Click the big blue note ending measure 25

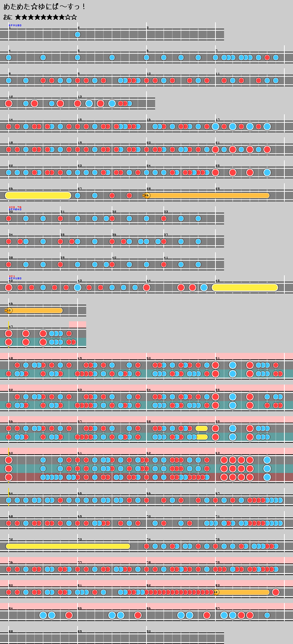(x=267, y=172)
